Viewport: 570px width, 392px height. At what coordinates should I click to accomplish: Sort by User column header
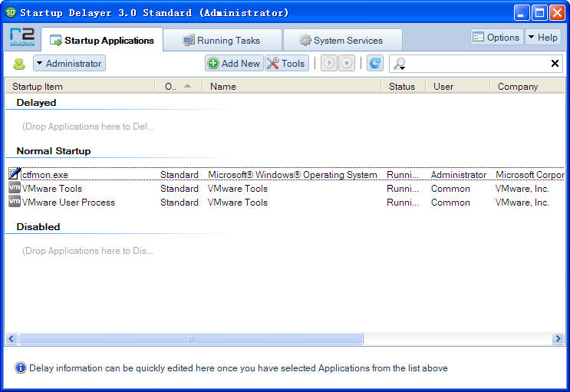[458, 87]
